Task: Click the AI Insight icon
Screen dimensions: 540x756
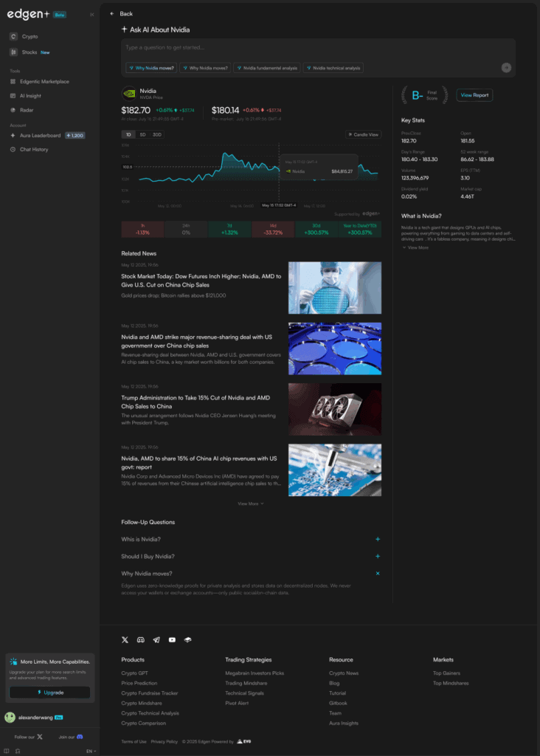Action: pyautogui.click(x=13, y=96)
